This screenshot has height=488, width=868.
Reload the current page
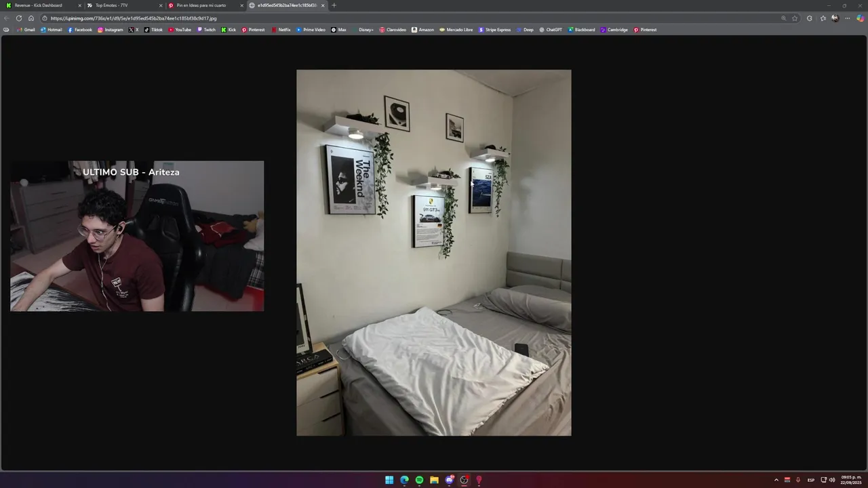pos(19,18)
